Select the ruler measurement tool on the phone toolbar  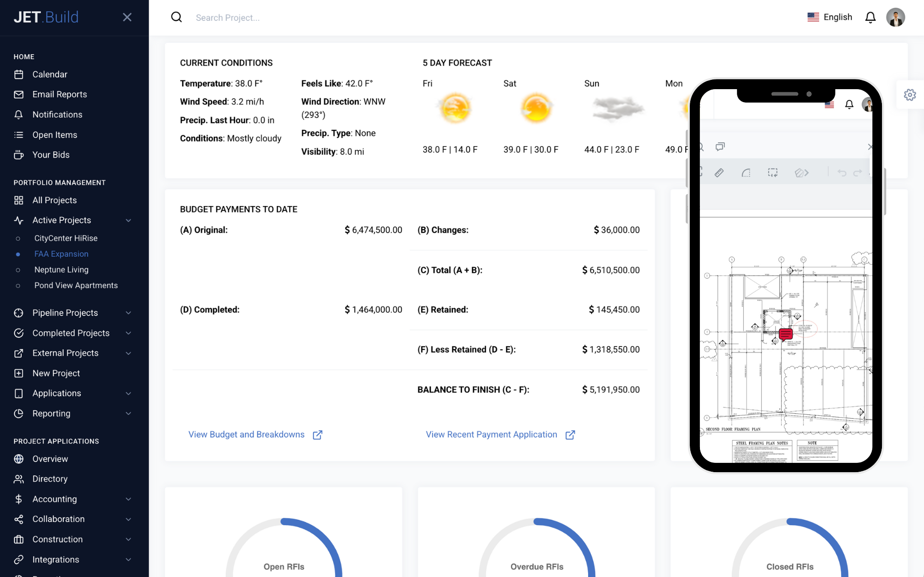pyautogui.click(x=719, y=172)
